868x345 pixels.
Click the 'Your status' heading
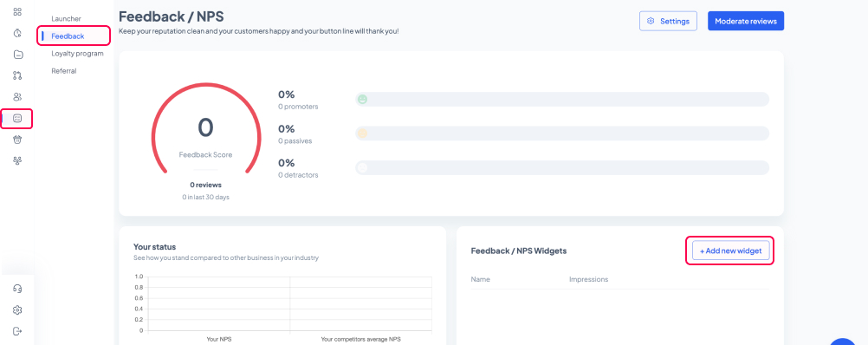coord(154,246)
